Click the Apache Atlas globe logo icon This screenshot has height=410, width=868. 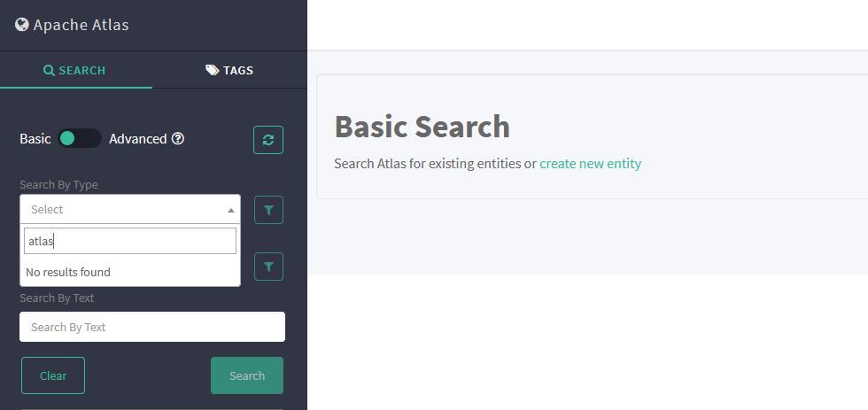(x=21, y=24)
